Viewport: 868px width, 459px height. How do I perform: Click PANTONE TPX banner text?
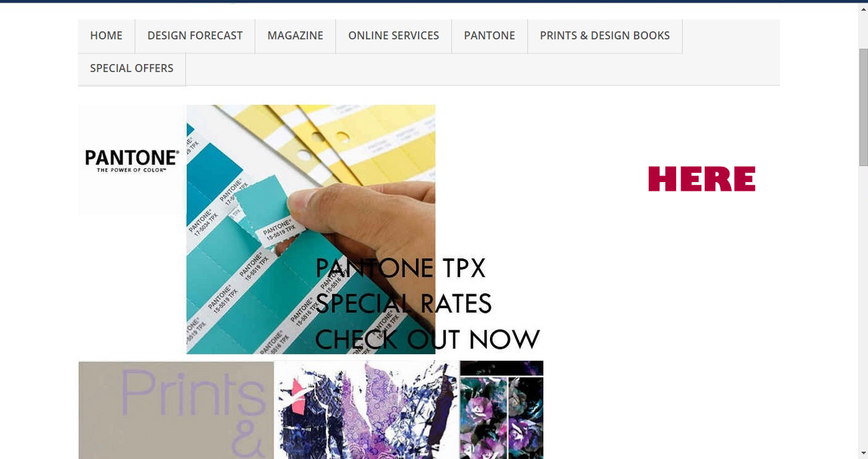[400, 268]
